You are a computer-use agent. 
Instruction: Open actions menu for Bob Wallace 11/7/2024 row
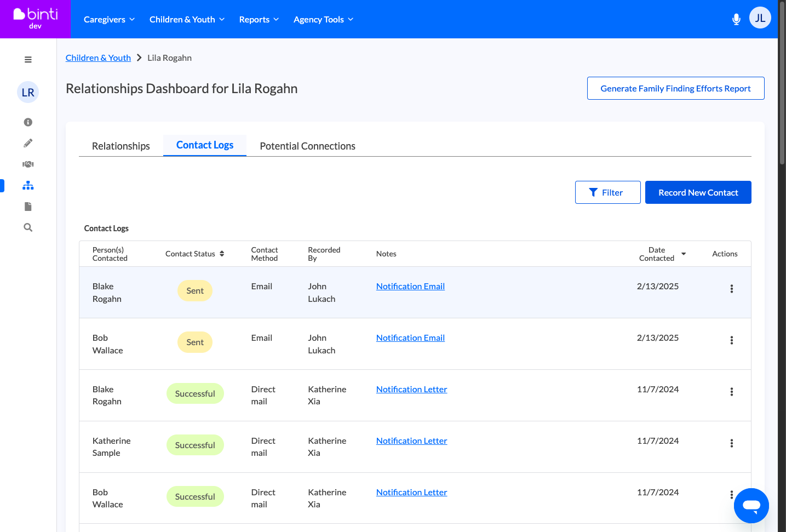coord(731,495)
